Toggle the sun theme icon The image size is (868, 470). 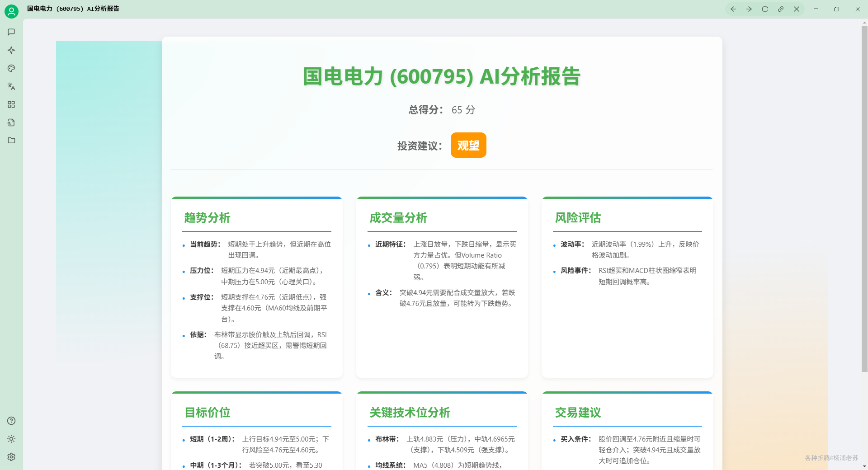(11, 439)
